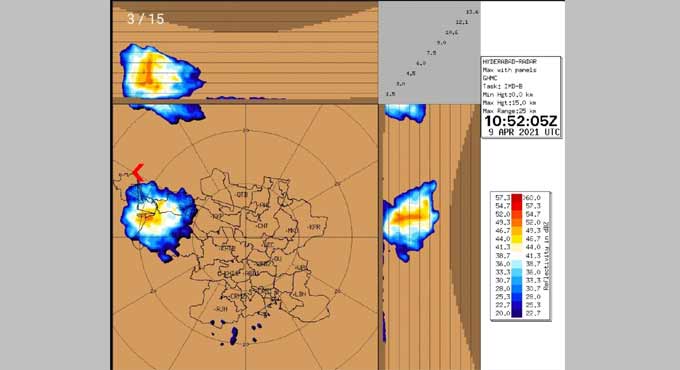The width and height of the screenshot is (680, 370).
Task: Click the 10:52:05Z timestamp
Action: 520,121
